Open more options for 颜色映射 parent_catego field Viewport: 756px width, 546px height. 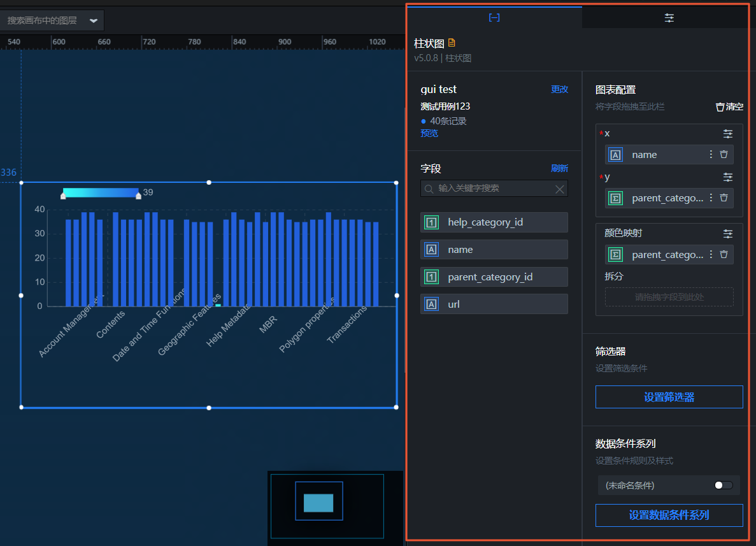pyautogui.click(x=711, y=254)
